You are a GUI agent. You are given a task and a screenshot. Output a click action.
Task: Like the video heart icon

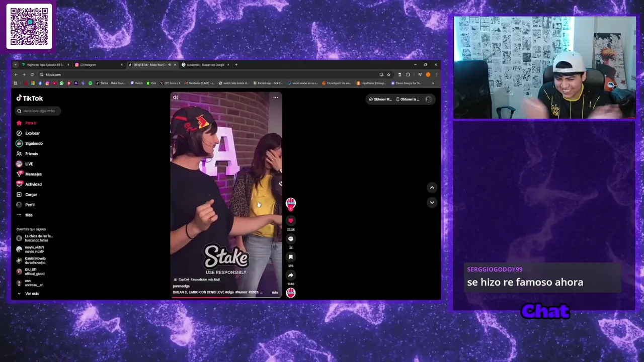point(290,221)
